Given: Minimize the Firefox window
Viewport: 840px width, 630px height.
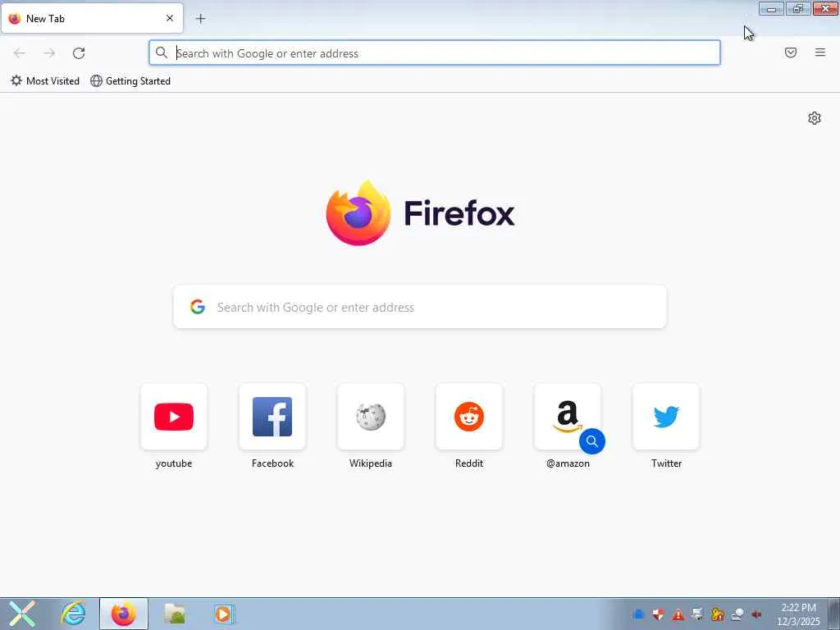Looking at the screenshot, I should click(x=771, y=8).
